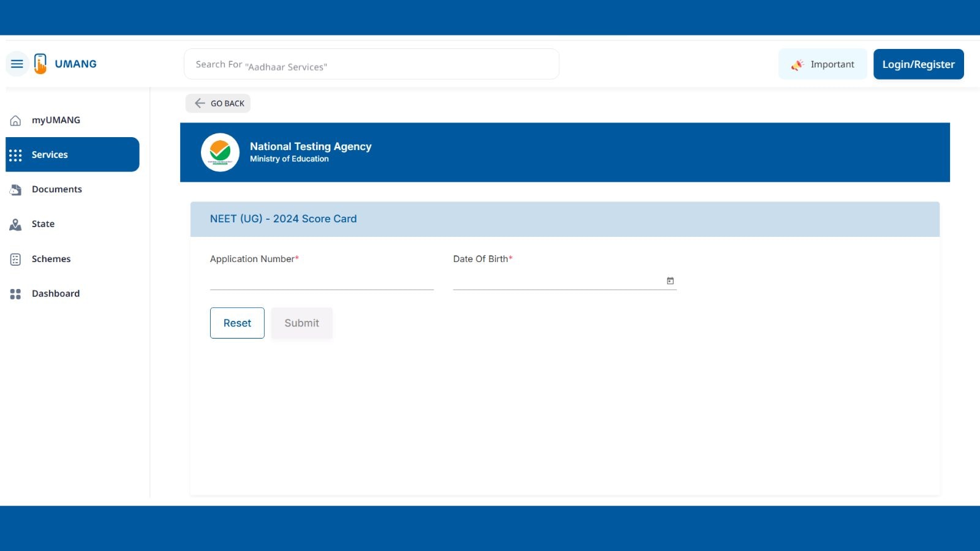
Task: Click the Application Number field
Action: click(322, 280)
